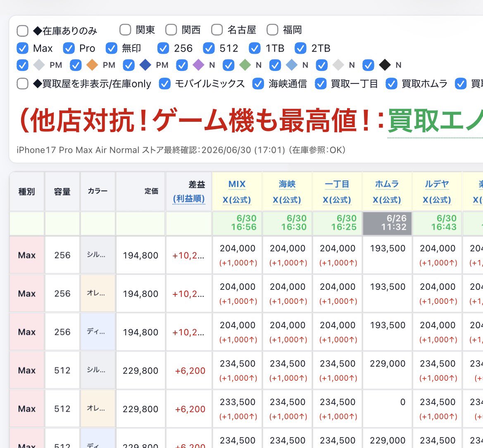The image size is (483, 448).
Task: Click the 6/30 16:56 timestamp cell
Action: pos(237,223)
